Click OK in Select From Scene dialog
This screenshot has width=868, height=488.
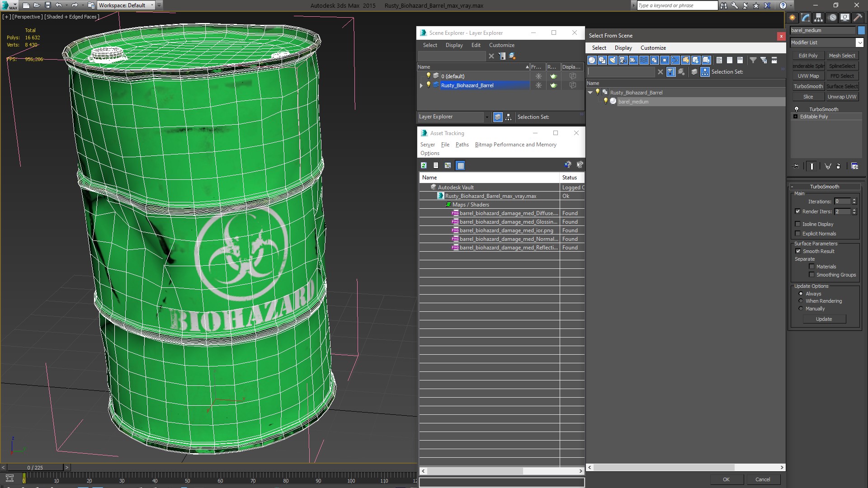[726, 479]
